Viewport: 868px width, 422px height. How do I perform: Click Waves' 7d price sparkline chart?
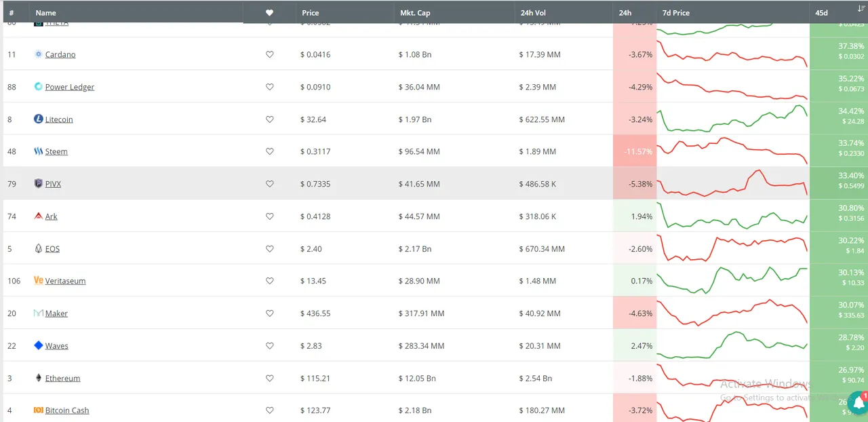732,345
